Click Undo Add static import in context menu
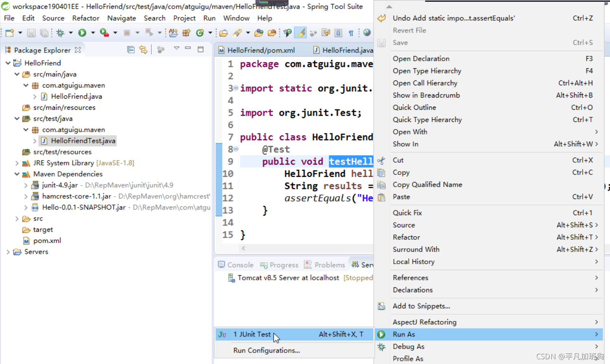The width and height of the screenshot is (610, 364). 489,18
